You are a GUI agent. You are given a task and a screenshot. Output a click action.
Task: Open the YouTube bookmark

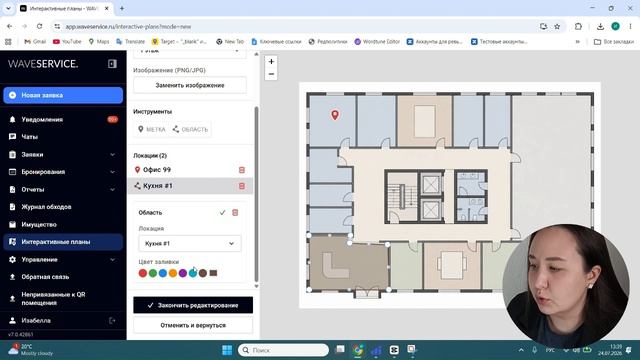[x=67, y=42]
